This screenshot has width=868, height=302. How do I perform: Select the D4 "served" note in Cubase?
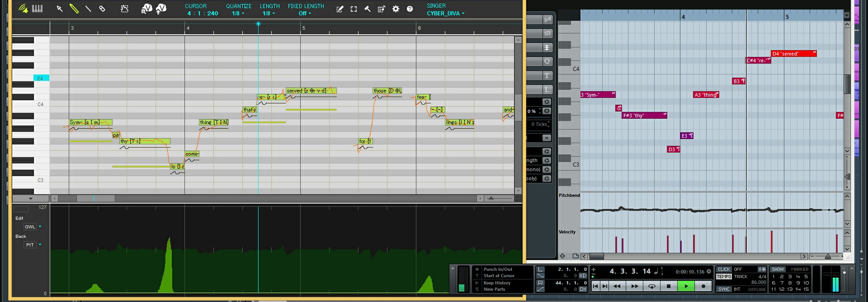tap(793, 54)
